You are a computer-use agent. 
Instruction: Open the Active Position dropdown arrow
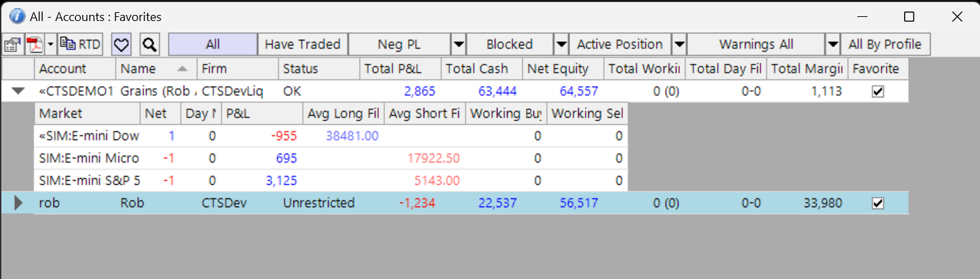coord(679,45)
